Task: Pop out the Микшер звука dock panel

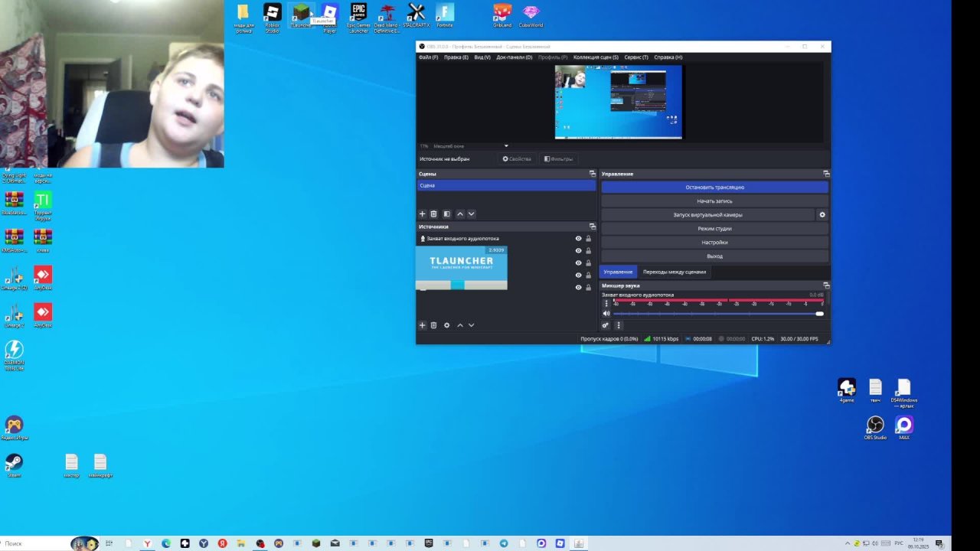Action: 825,285
